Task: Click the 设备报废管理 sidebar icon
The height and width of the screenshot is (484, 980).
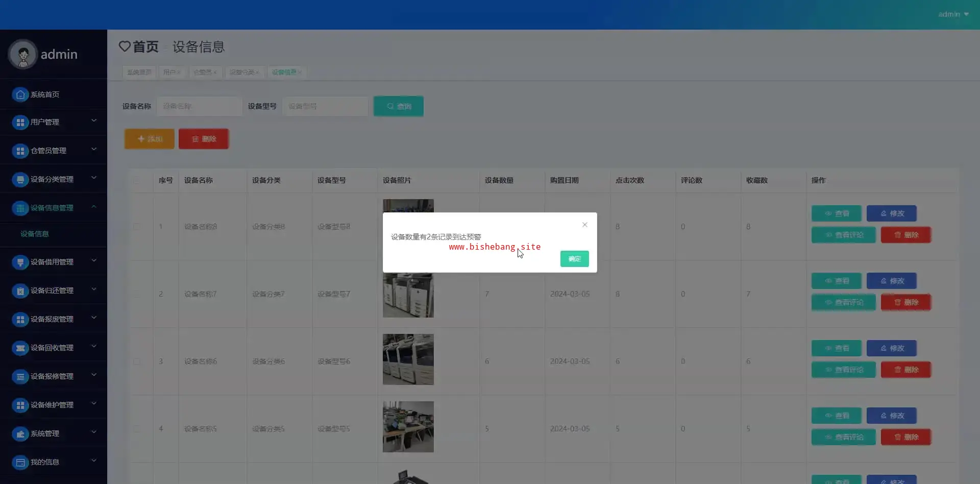Action: pos(20,320)
